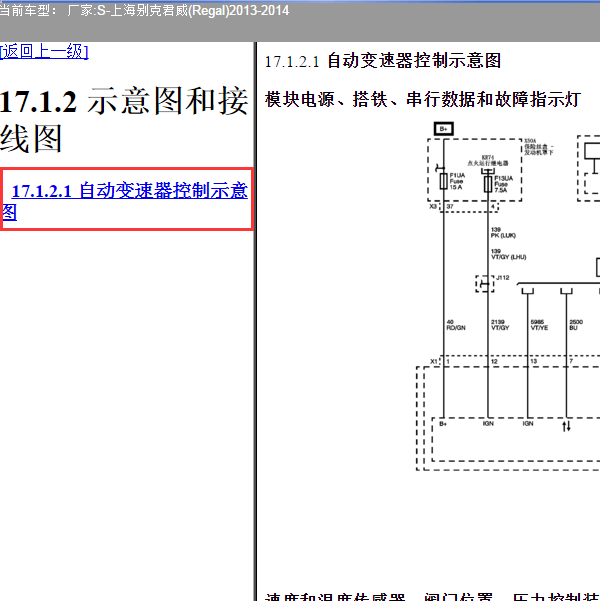Click the J112 splice label
This screenshot has height=601, width=600.
click(503, 278)
